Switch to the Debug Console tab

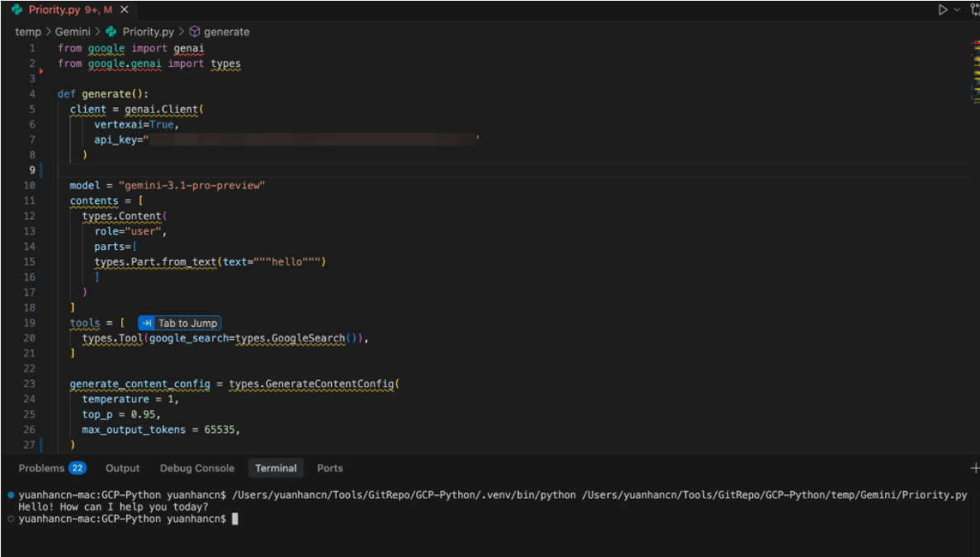pos(196,469)
